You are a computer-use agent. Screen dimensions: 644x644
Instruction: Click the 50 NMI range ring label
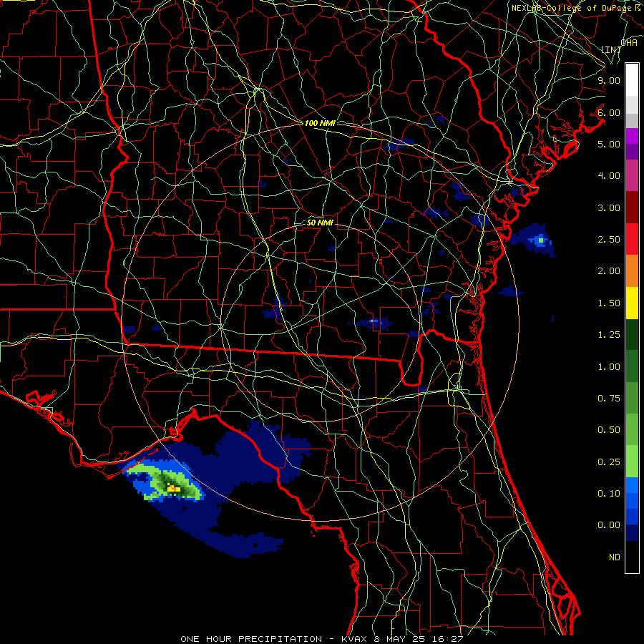tap(320, 223)
